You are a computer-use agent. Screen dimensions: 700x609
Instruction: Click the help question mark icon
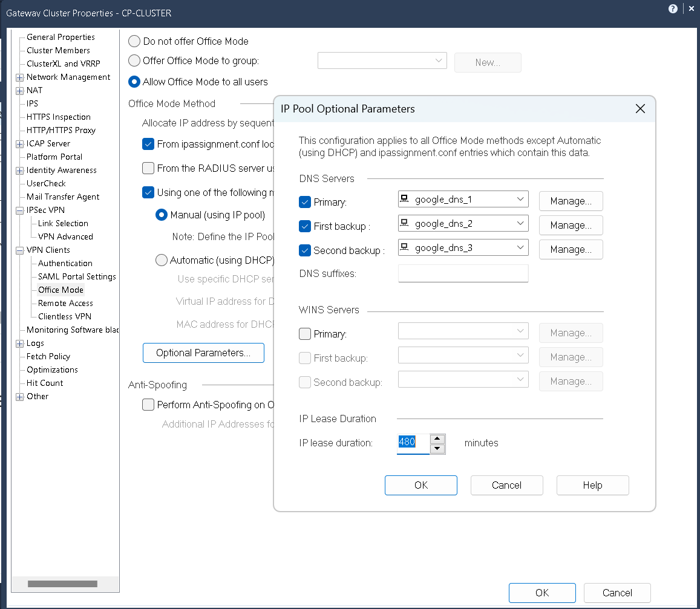tap(673, 9)
